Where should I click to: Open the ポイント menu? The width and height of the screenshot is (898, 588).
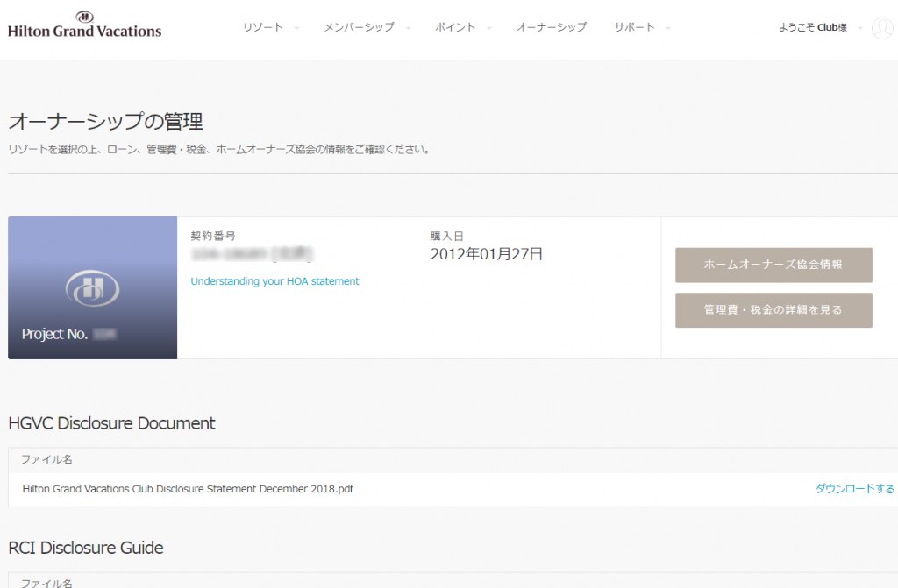click(455, 27)
